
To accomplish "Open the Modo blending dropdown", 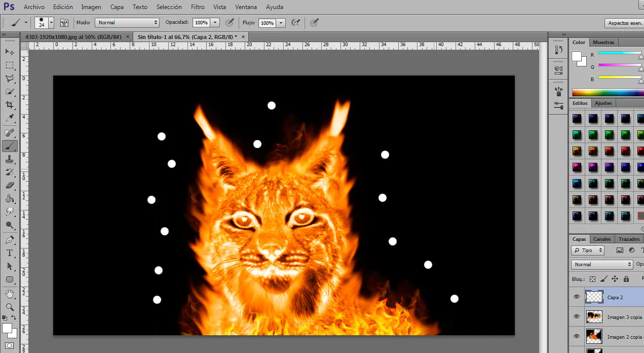I will coord(127,23).
